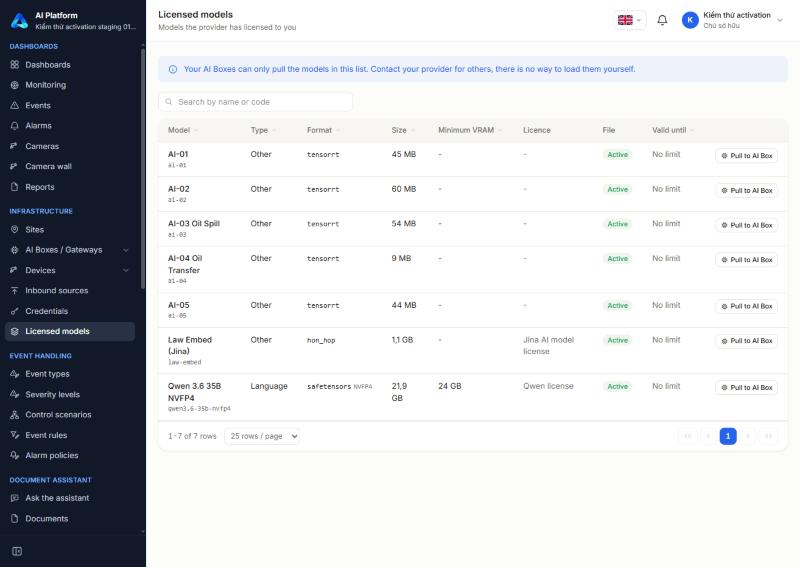Viewport: 800px width, 567px height.
Task: Click the Jina AI model license text
Action: click(548, 346)
